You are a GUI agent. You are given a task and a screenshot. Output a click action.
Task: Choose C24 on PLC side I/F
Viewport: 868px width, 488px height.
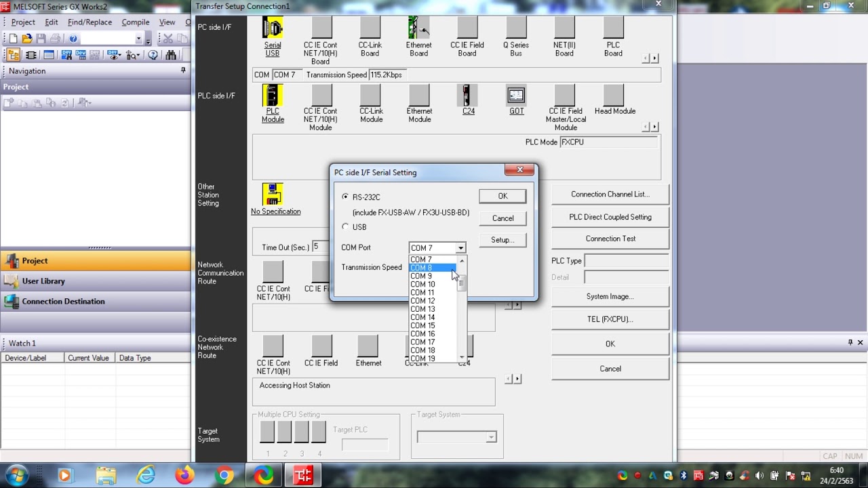[468, 100]
